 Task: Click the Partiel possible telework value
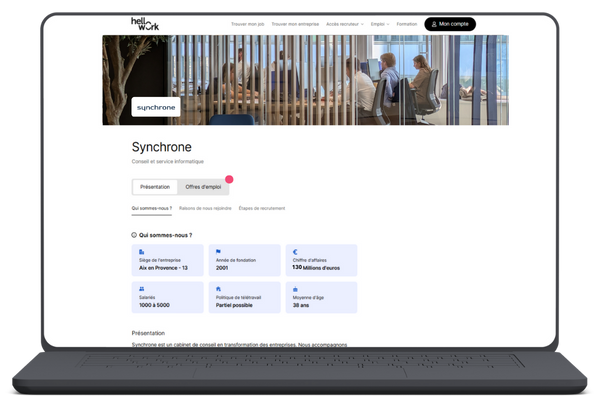(234, 305)
